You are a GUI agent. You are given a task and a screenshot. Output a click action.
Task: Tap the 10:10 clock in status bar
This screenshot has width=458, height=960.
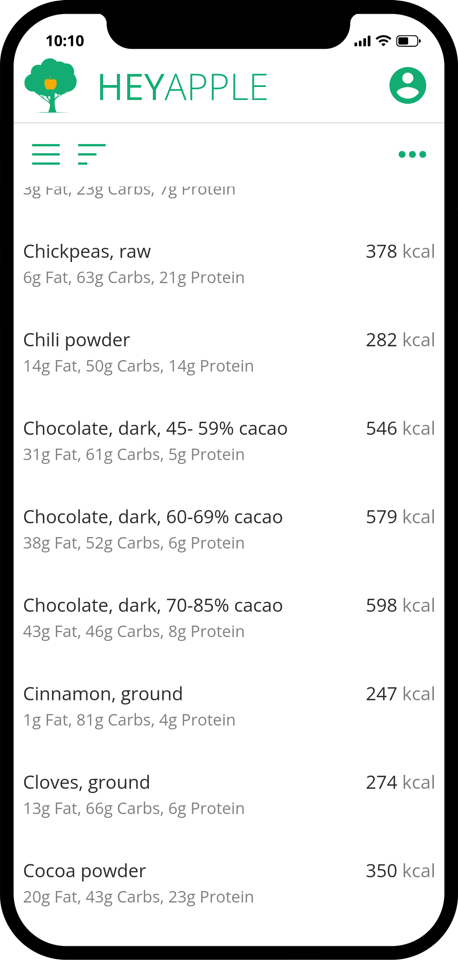pos(65,41)
